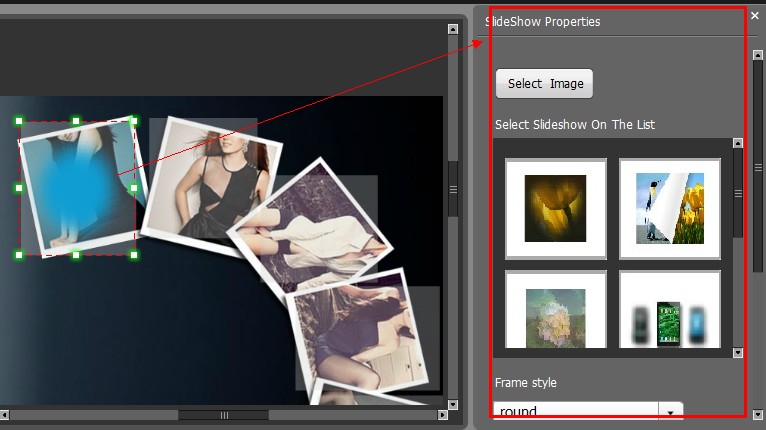This screenshot has width=766, height=430.
Task: Select the blue-blurred photo on canvas
Action: pos(78,188)
